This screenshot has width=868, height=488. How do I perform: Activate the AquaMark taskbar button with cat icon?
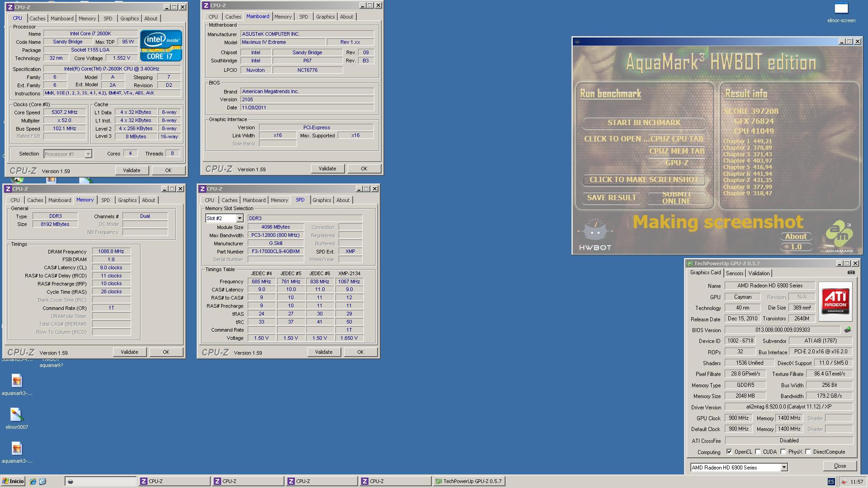[100, 482]
